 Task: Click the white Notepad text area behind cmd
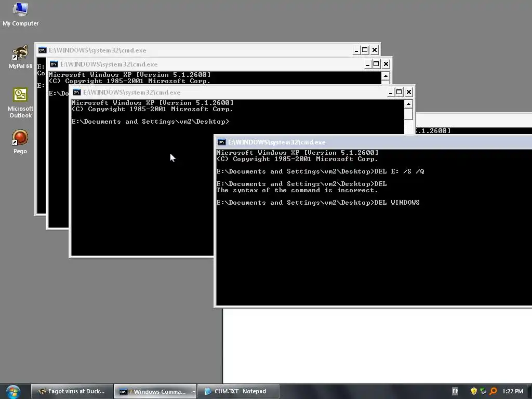pyautogui.click(x=377, y=345)
